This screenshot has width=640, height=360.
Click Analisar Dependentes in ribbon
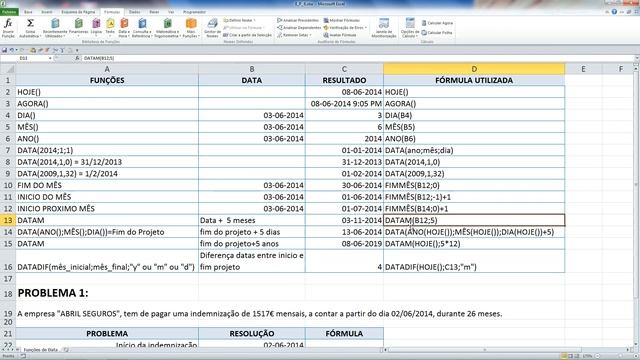tap(299, 27)
